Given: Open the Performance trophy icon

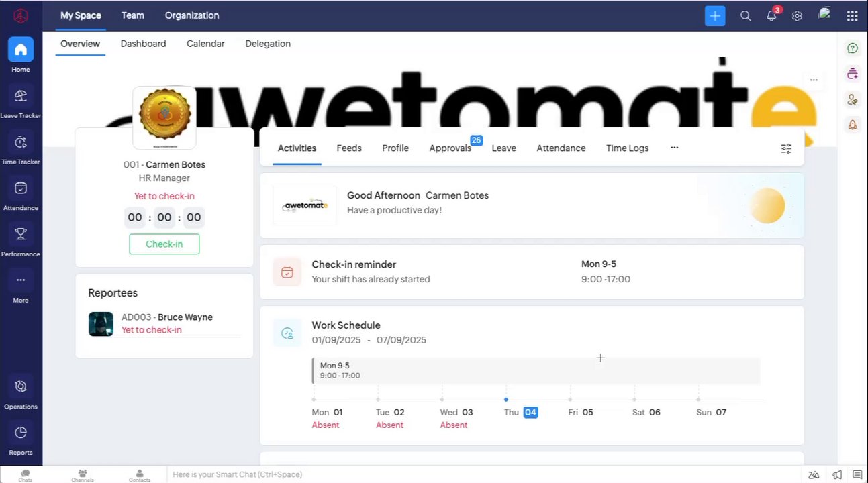Looking at the screenshot, I should click(x=21, y=234).
